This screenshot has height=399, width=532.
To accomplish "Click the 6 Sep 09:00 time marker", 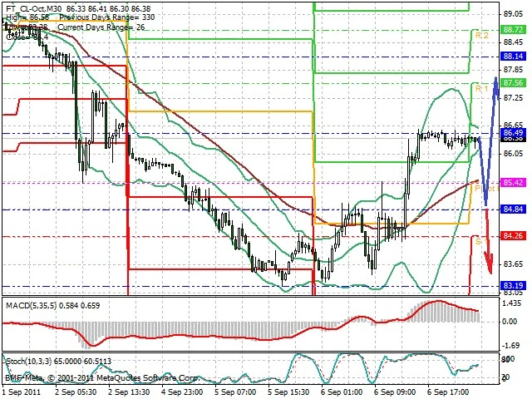I will (396, 392).
